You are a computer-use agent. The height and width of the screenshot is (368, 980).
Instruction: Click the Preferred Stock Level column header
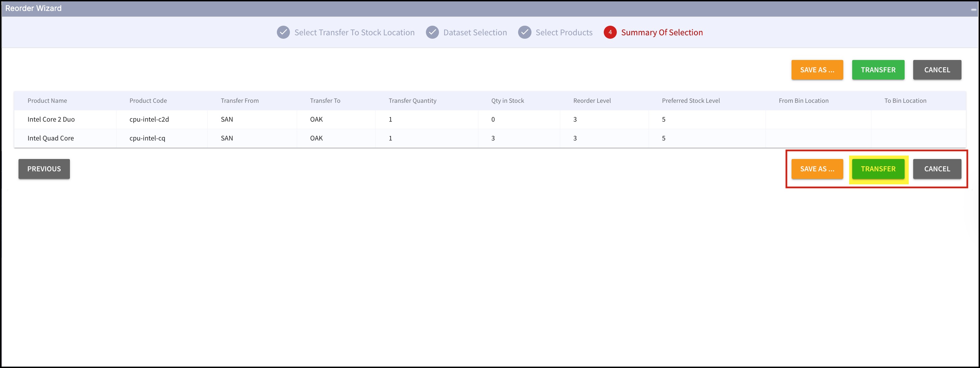(691, 100)
